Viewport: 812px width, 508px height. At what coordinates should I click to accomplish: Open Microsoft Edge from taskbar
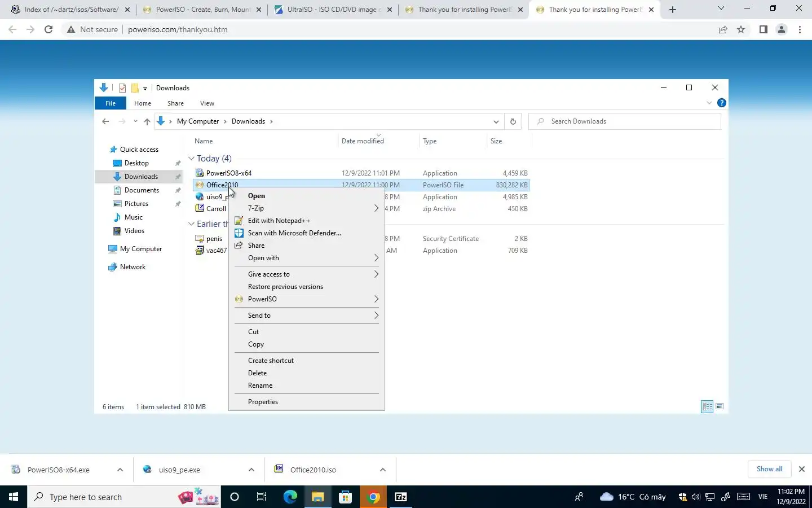(290, 497)
